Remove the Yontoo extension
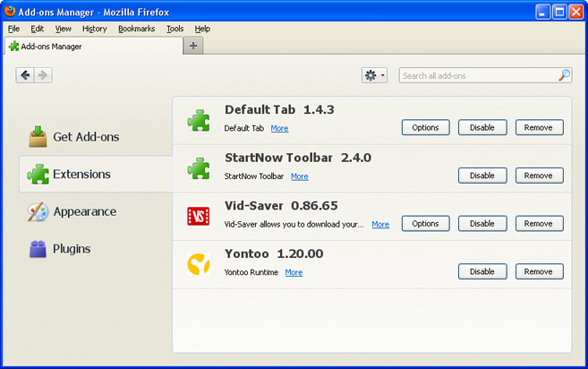588x369 pixels. coord(539,271)
